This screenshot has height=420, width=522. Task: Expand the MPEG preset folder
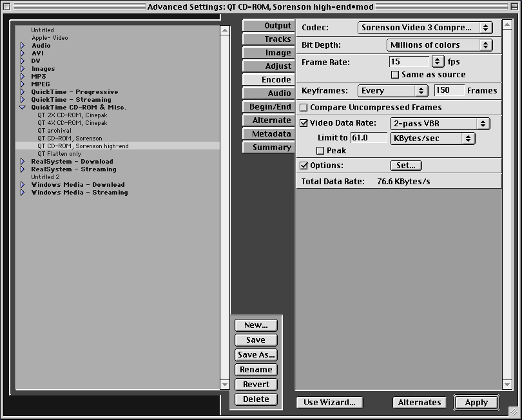(x=22, y=84)
